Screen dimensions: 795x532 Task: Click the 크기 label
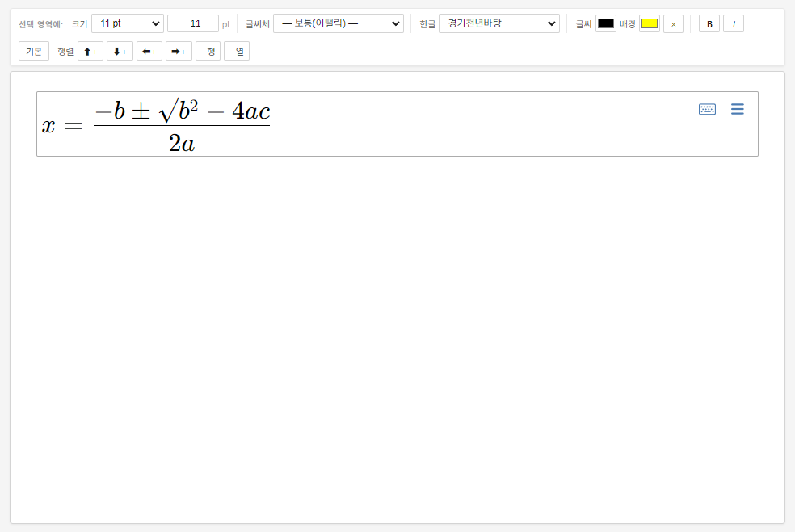click(80, 24)
